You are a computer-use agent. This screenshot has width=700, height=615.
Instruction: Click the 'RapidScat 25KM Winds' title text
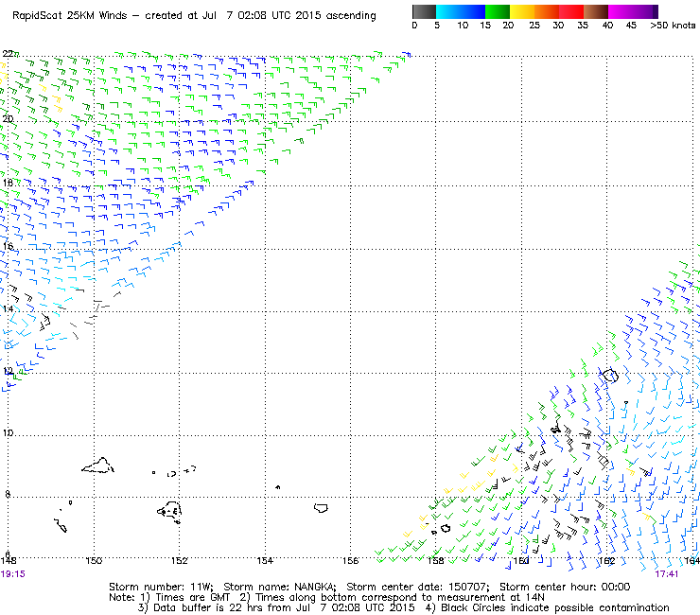70,16
